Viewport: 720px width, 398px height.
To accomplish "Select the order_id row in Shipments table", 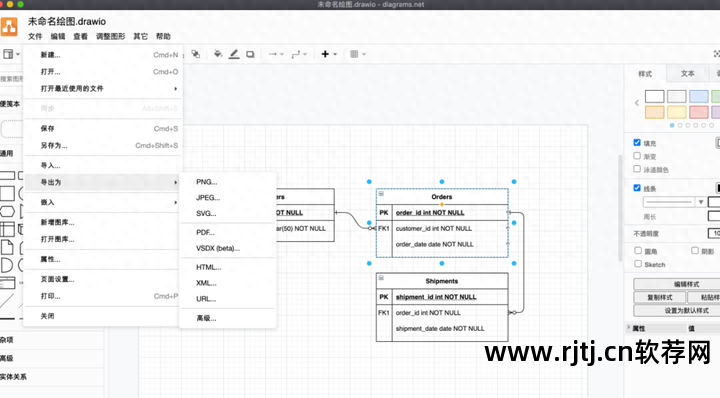I will click(442, 313).
